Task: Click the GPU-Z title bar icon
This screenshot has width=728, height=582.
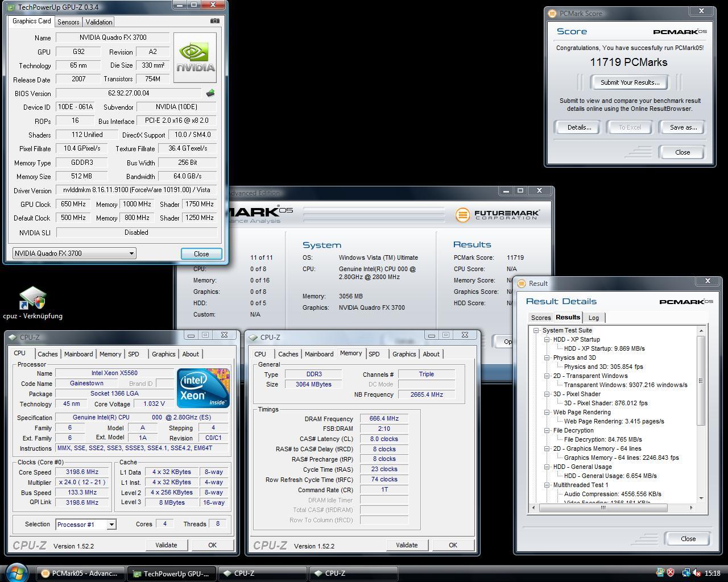Action: pyautogui.click(x=12, y=7)
